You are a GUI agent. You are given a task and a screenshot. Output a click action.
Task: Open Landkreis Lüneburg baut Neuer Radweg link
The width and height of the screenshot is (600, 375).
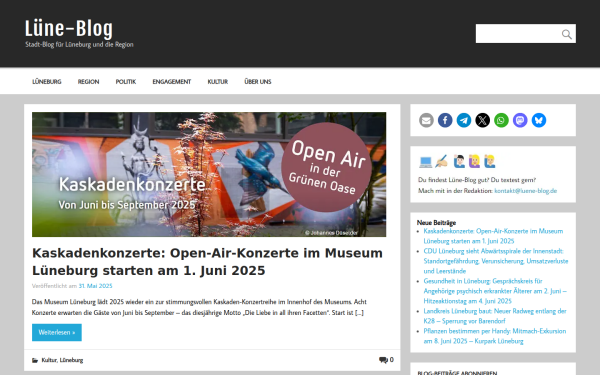(494, 316)
